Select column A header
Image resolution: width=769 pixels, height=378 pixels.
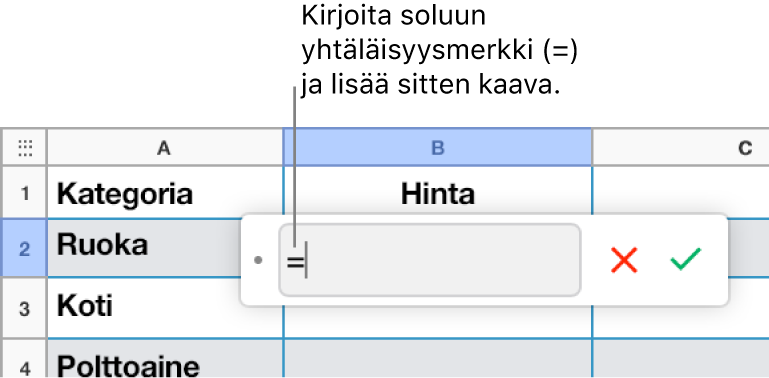tap(165, 147)
